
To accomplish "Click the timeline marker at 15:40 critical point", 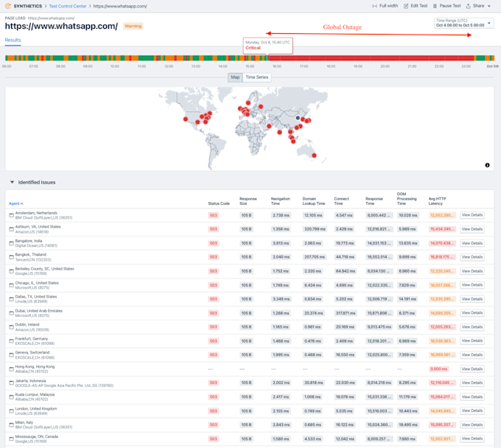I will [x=267, y=57].
